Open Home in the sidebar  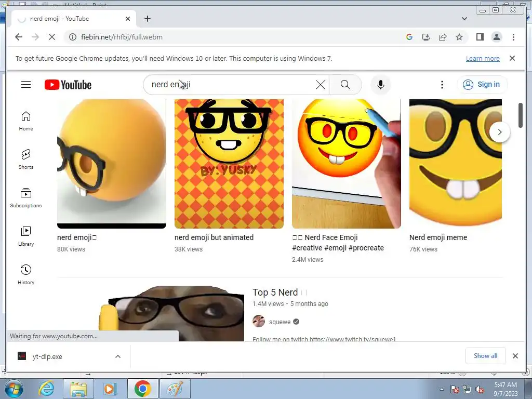click(26, 121)
